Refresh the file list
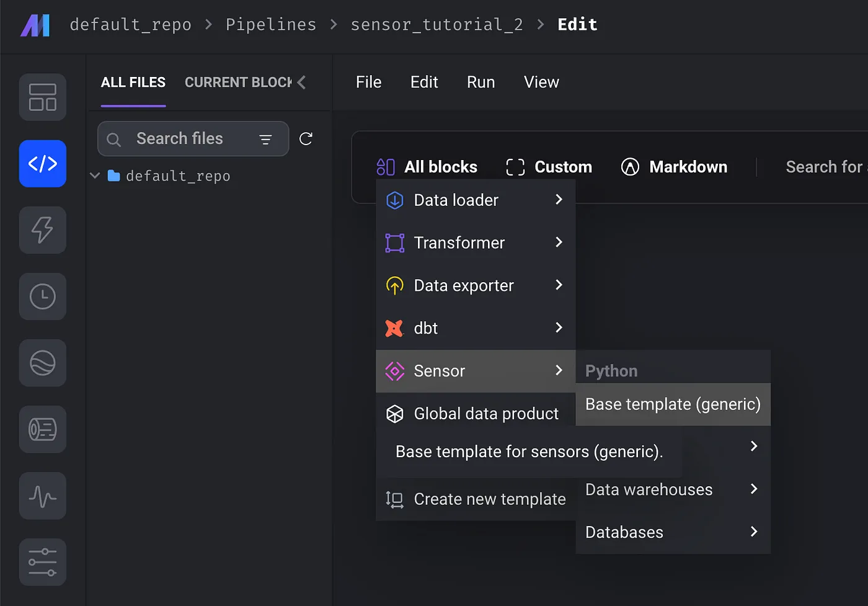 click(306, 138)
